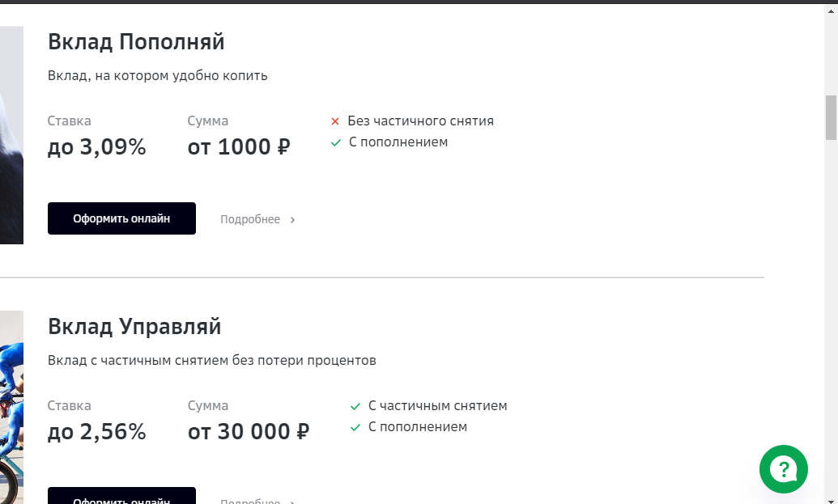The width and height of the screenshot is (838, 504).
Task: Click the Вклад Пополняй heading
Action: 136,41
